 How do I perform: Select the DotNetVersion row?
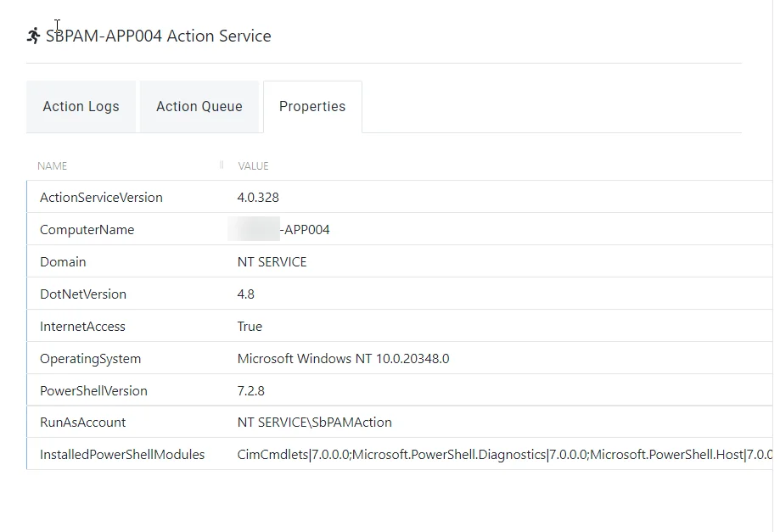[x=400, y=294]
